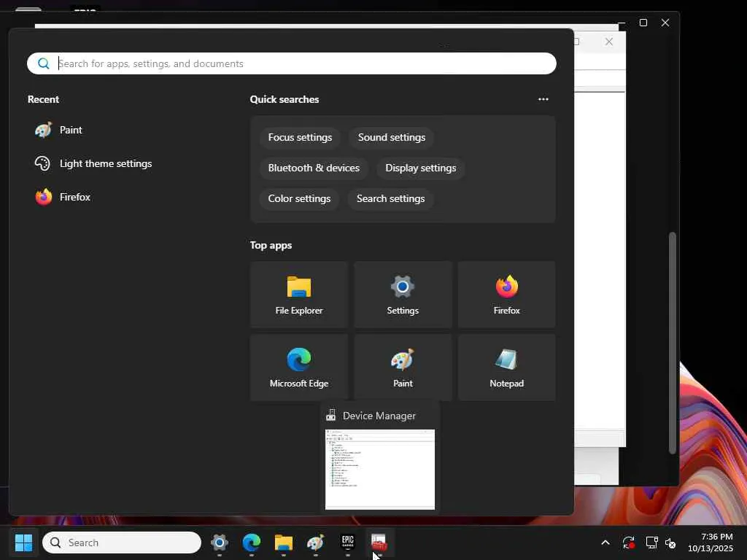Open Epic Games Launcher on the taskbar
This screenshot has width=747, height=560.
(348, 542)
